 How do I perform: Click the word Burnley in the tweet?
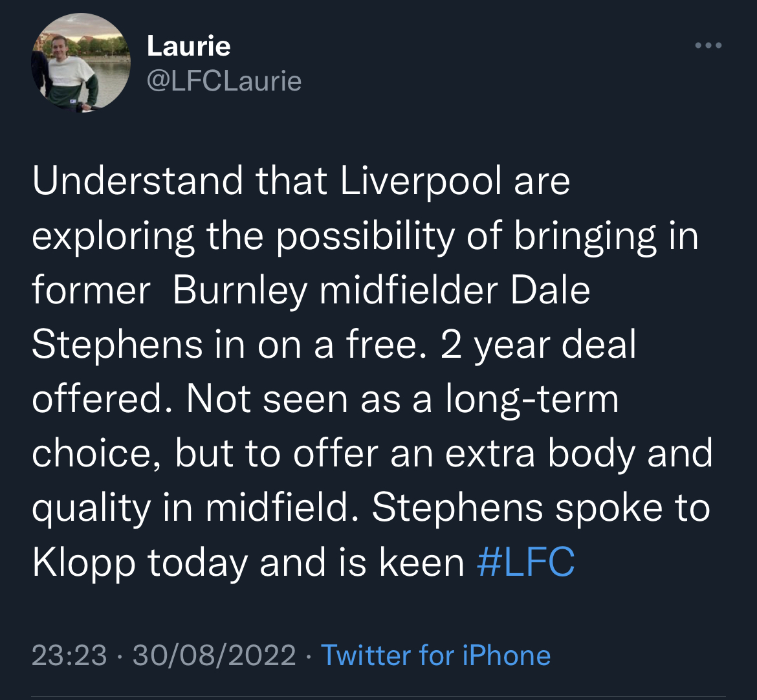point(239,291)
